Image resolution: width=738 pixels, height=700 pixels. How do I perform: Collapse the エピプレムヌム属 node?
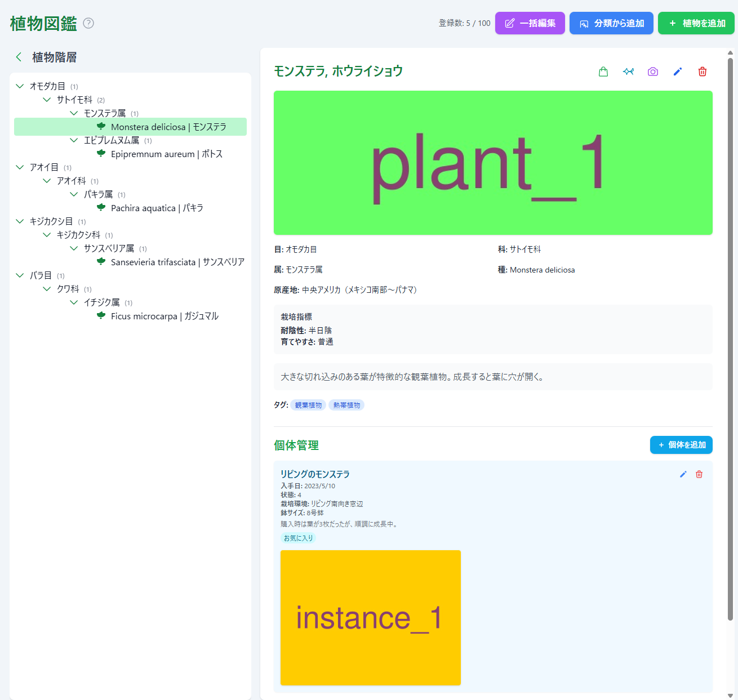tap(74, 140)
